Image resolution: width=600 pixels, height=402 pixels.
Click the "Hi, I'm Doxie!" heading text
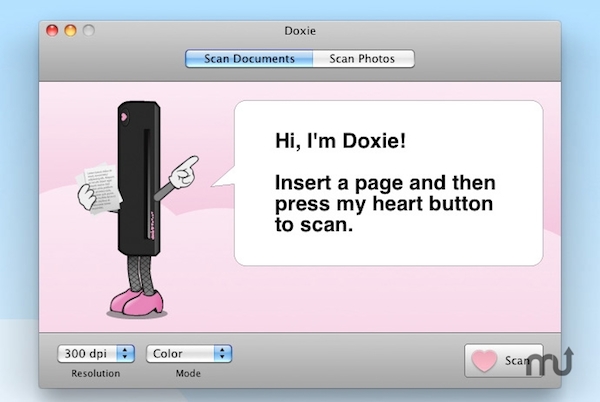coord(340,141)
